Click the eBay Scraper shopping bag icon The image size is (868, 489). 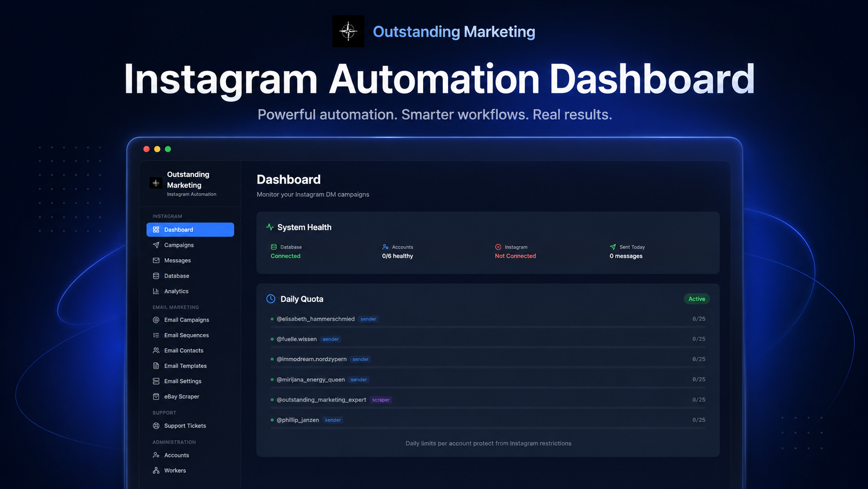[x=156, y=397]
